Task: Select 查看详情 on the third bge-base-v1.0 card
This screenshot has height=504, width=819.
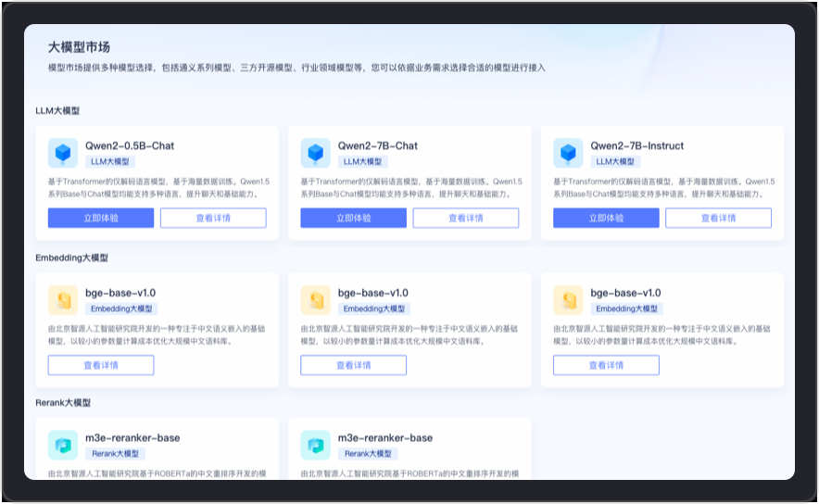Action: 606,365
